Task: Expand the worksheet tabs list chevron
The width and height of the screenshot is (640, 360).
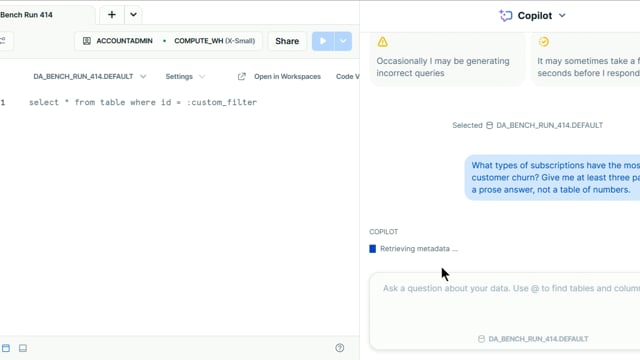Action: (x=133, y=15)
